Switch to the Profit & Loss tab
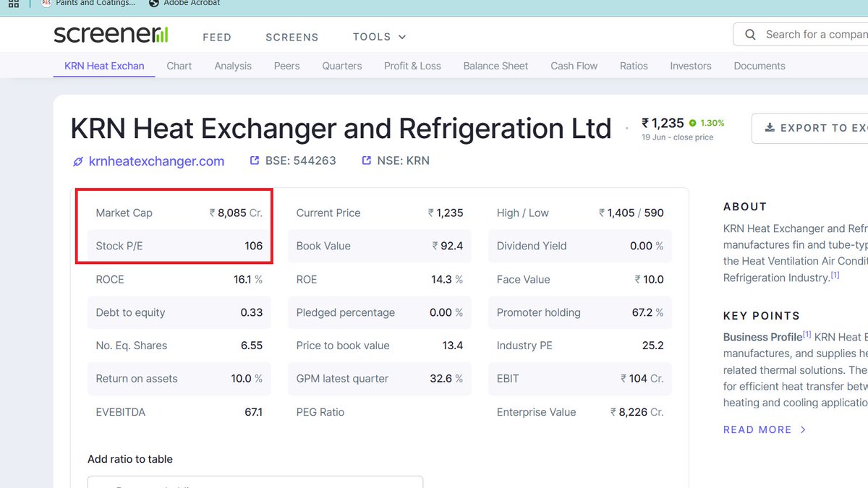Image resolution: width=868 pixels, height=488 pixels. click(x=412, y=66)
